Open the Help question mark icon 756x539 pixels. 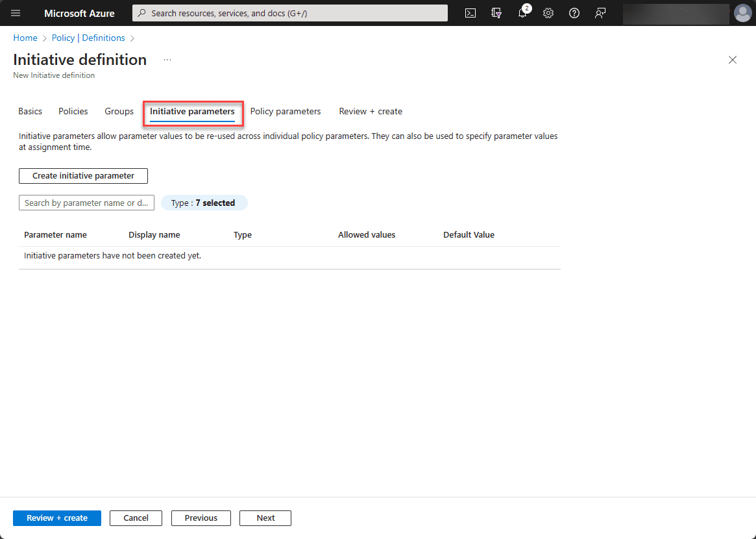coord(574,13)
